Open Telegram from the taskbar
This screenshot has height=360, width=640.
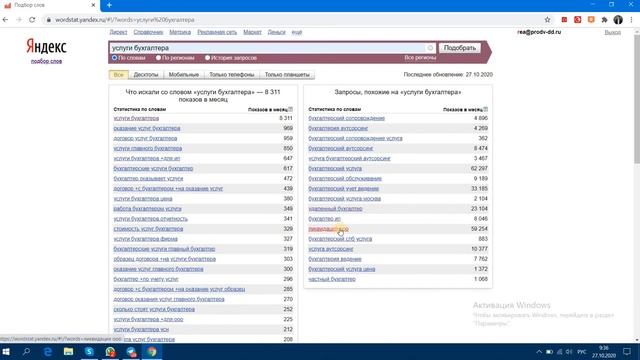pyautogui.click(x=131, y=351)
